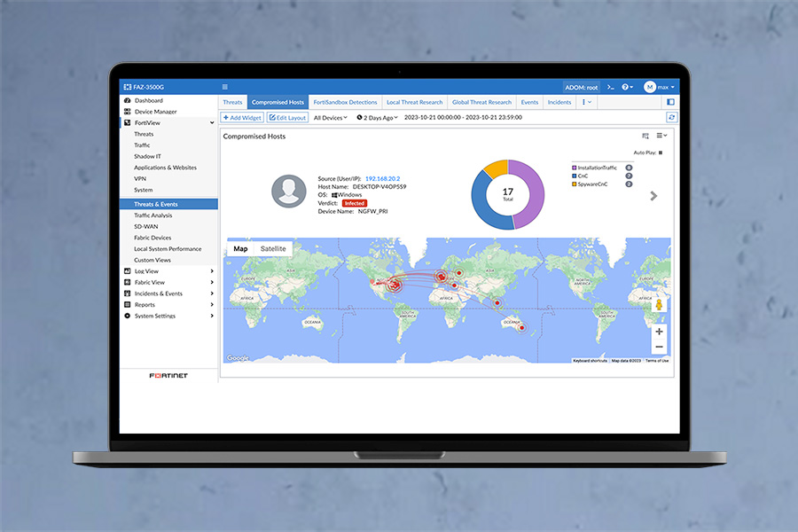Select Shadow IT in the sidebar

tap(147, 156)
